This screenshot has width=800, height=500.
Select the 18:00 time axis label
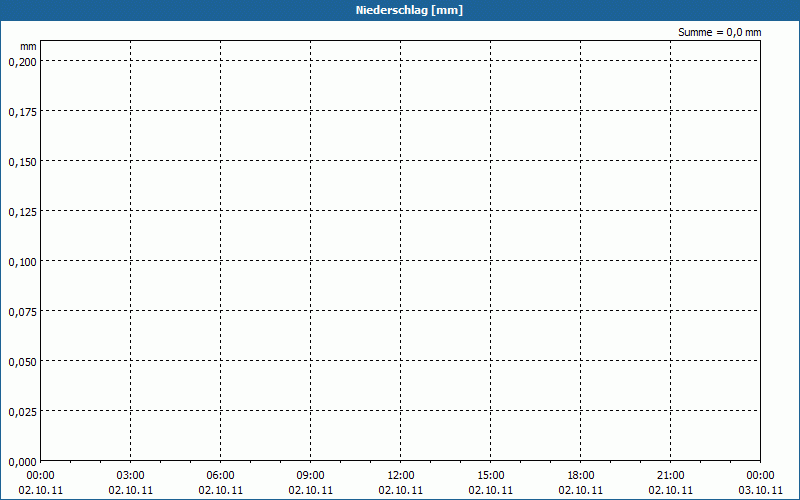[581, 475]
